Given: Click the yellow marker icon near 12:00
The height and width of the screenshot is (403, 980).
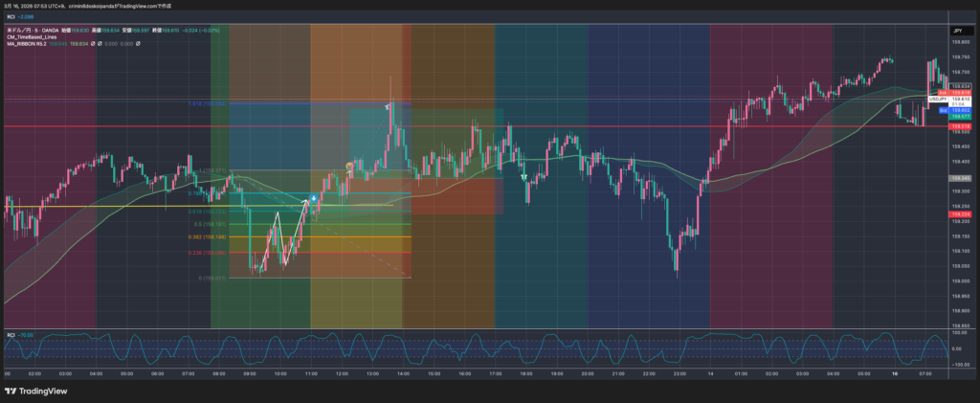Looking at the screenshot, I should pyautogui.click(x=349, y=166).
